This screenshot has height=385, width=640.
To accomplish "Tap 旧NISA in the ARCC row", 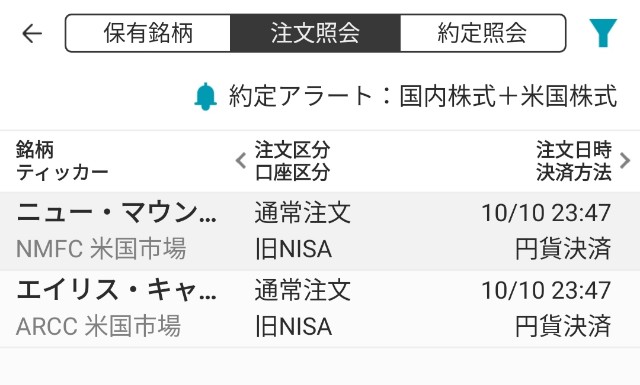I will click(293, 327).
